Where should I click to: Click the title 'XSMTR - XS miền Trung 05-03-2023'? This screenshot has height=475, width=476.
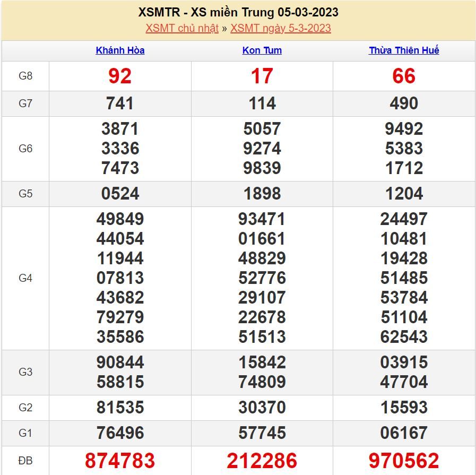pyautogui.click(x=238, y=12)
